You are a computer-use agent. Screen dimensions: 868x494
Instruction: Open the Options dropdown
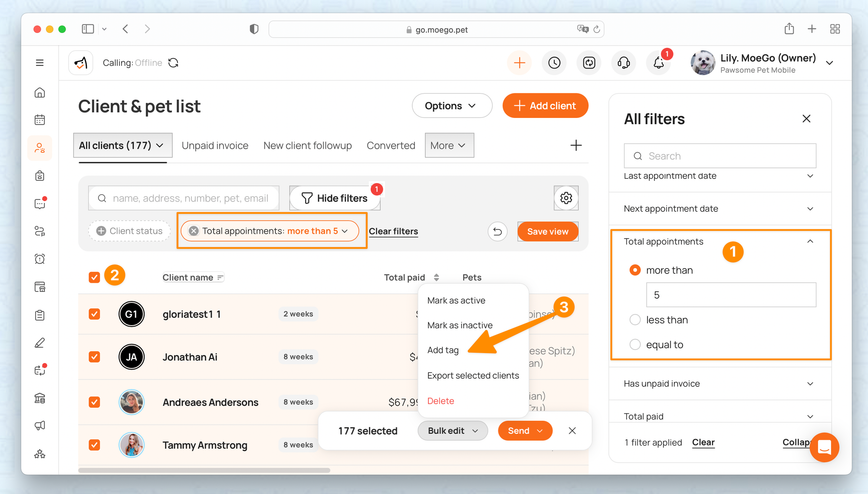coord(451,106)
